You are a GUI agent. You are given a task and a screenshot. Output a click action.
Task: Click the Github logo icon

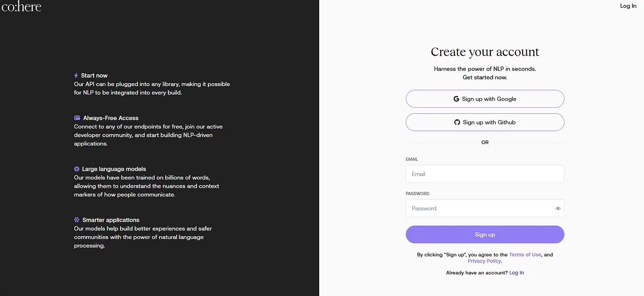[x=457, y=122]
